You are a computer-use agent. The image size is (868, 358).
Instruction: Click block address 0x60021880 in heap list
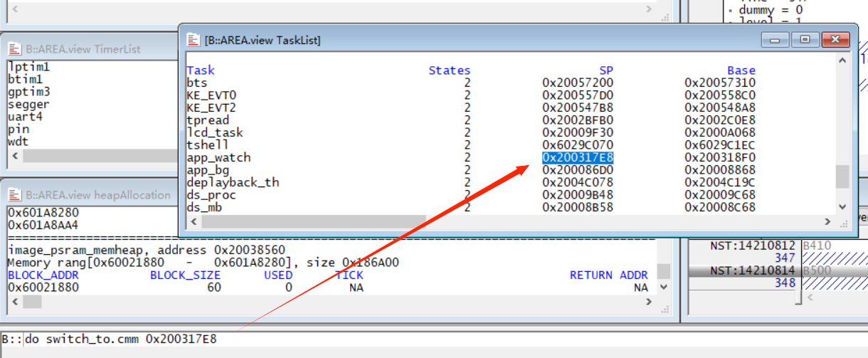(43, 288)
